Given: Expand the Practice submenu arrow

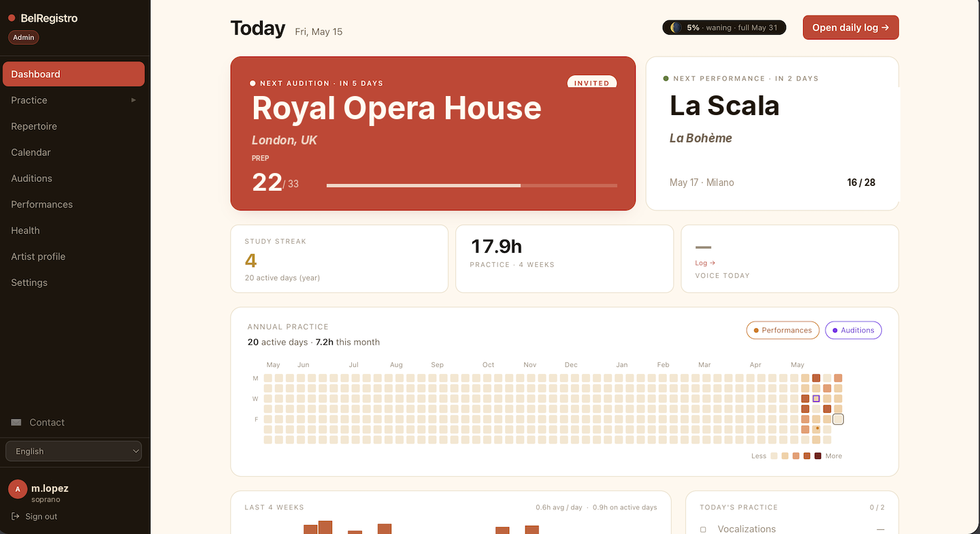Looking at the screenshot, I should tap(133, 100).
